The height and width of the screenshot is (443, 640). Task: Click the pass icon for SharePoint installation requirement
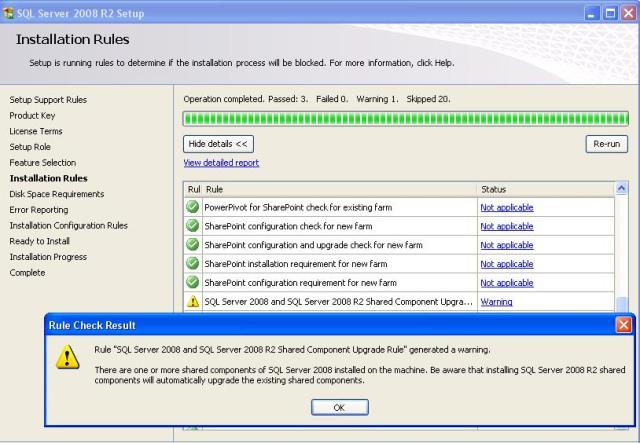[x=193, y=263]
